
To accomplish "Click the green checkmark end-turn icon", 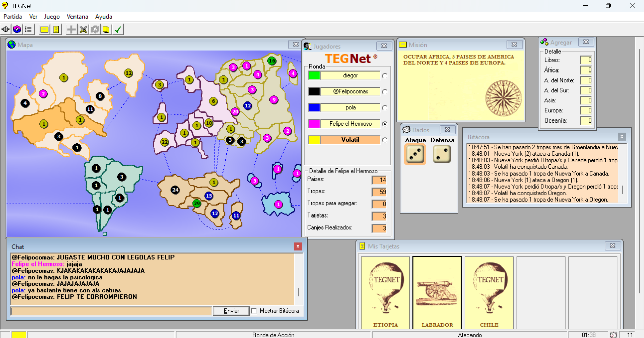I will click(118, 30).
